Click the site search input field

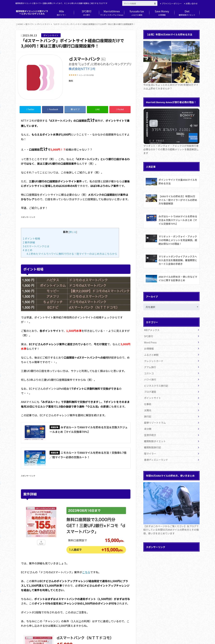coord(137,4)
